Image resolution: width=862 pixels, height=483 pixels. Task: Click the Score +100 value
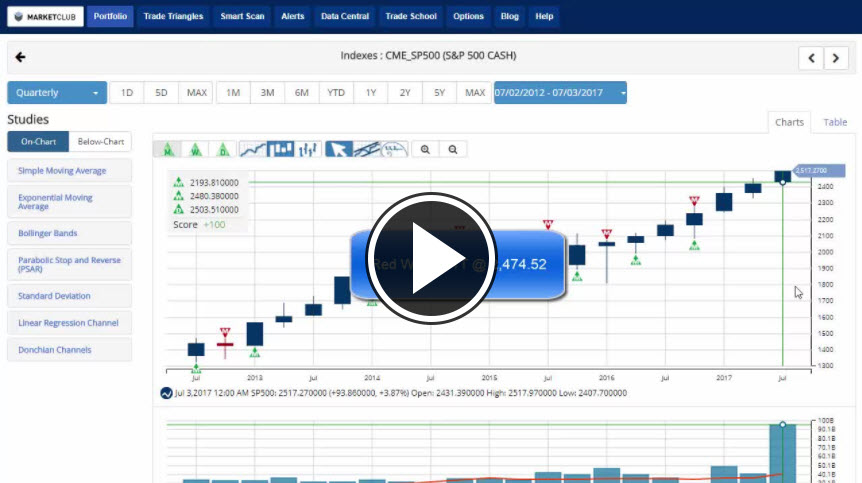pyautogui.click(x=214, y=225)
